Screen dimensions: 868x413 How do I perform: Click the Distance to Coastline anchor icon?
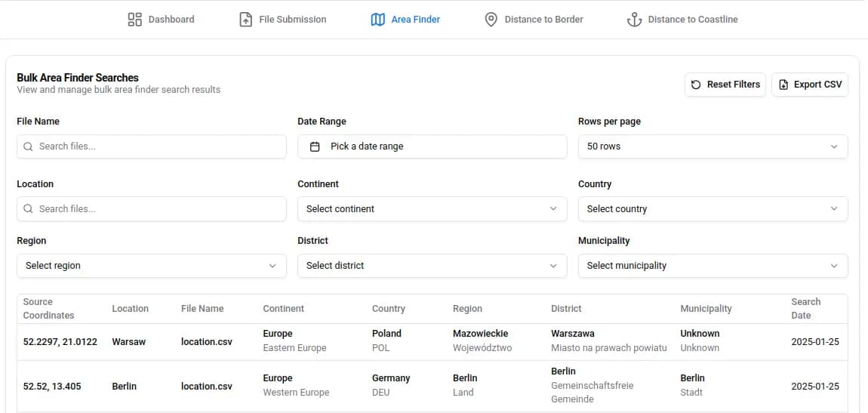pyautogui.click(x=634, y=20)
